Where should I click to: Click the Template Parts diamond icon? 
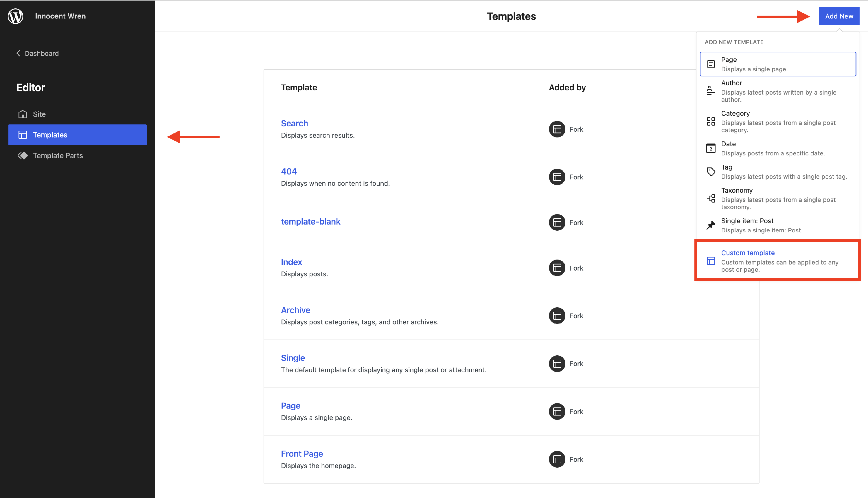[23, 156]
